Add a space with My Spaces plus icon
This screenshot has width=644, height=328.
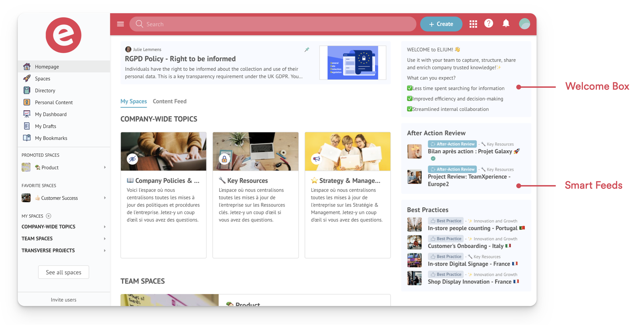49,216
